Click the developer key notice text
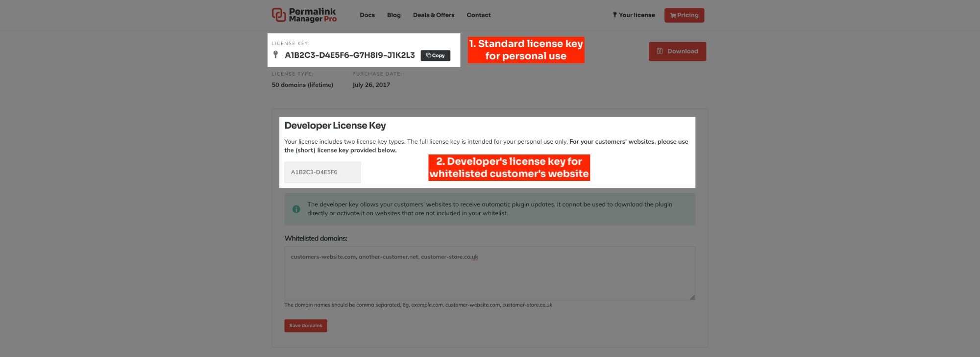 pos(490,209)
